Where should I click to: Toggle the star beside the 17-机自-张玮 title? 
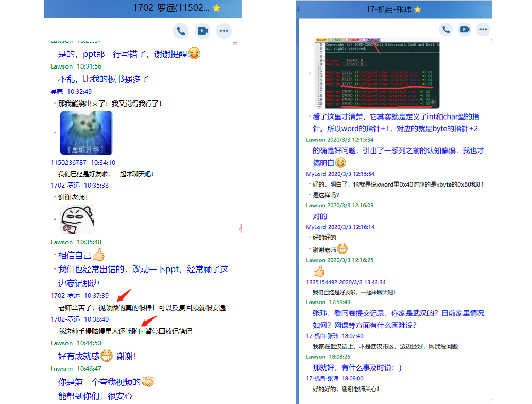point(417,9)
